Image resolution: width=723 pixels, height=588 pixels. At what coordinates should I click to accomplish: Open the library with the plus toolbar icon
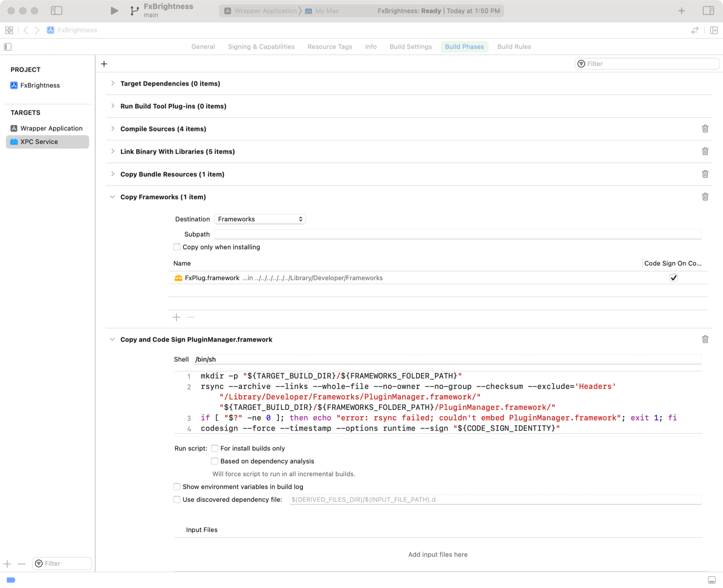(x=682, y=11)
